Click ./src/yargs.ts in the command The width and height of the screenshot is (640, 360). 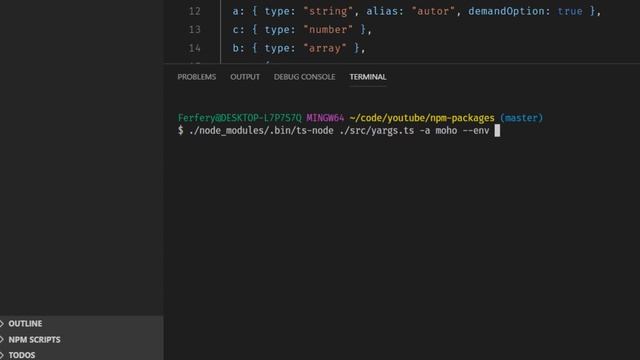point(376,131)
